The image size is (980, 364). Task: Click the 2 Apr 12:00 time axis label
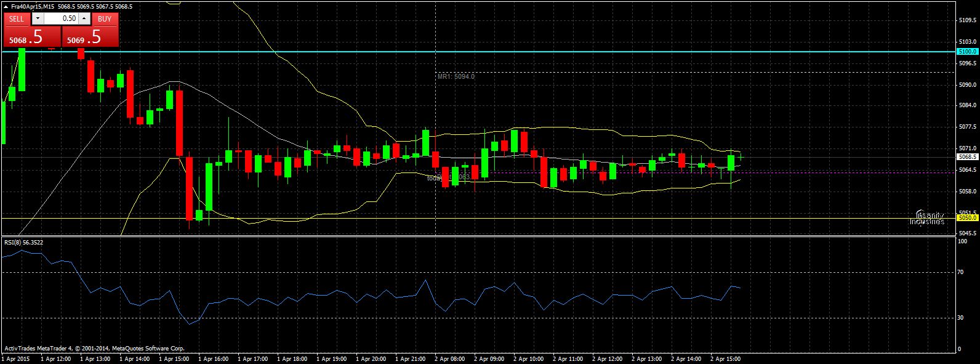coord(607,359)
